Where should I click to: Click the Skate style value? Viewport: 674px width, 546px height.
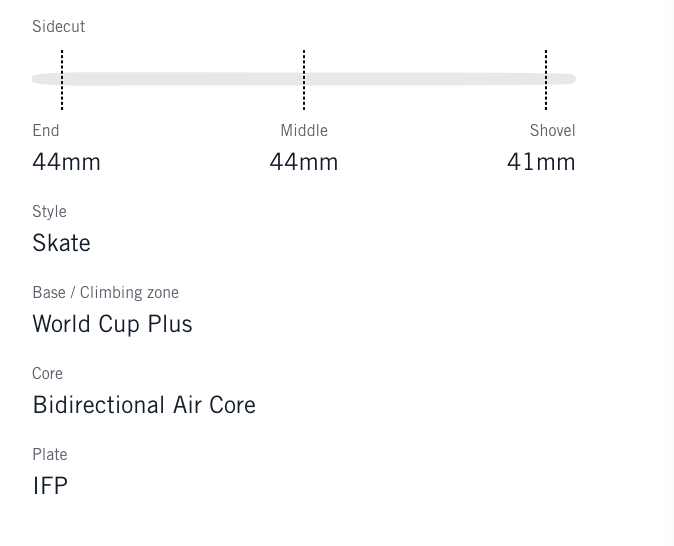(61, 243)
